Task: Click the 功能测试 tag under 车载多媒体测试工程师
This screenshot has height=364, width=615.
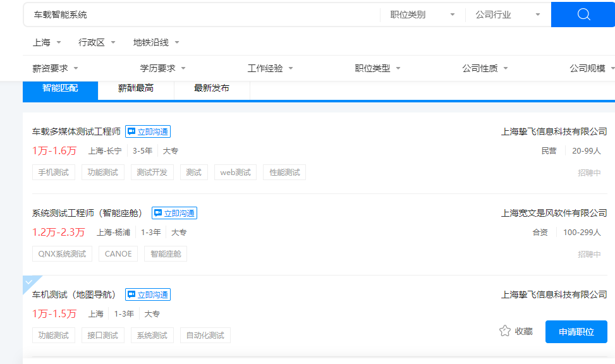Action: (x=103, y=173)
